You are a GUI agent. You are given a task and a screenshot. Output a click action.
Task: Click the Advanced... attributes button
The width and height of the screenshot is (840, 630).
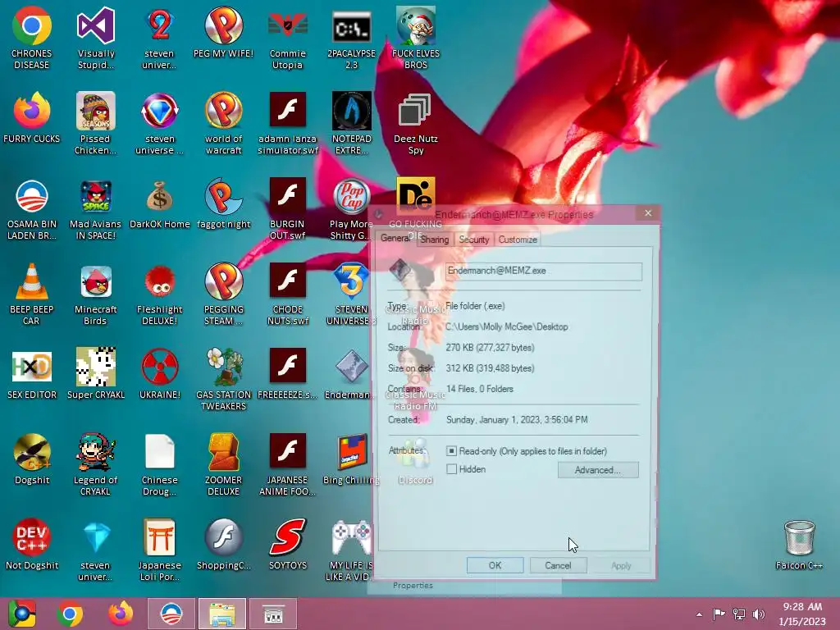[x=598, y=470]
